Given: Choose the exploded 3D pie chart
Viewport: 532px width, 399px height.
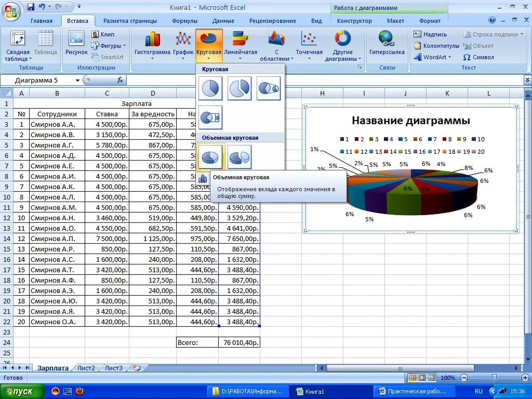Looking at the screenshot, I should (240, 157).
